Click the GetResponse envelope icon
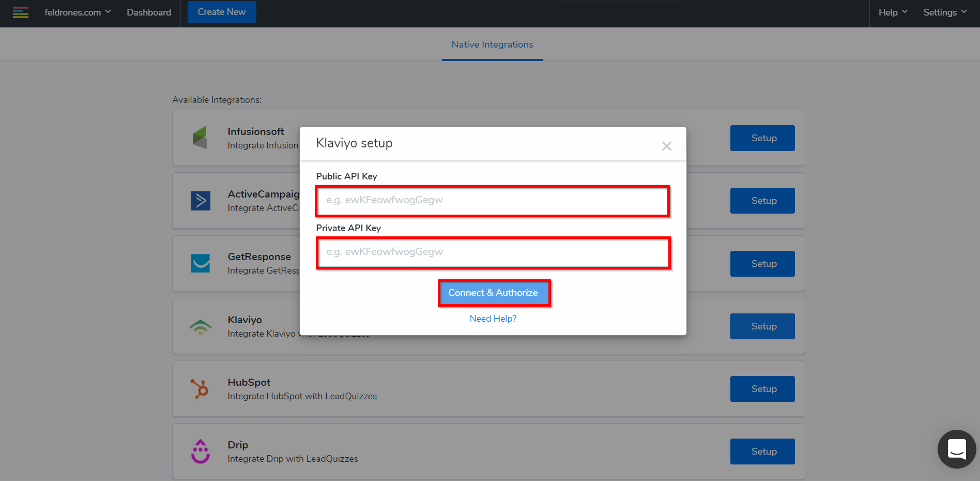The width and height of the screenshot is (980, 481). [201, 263]
